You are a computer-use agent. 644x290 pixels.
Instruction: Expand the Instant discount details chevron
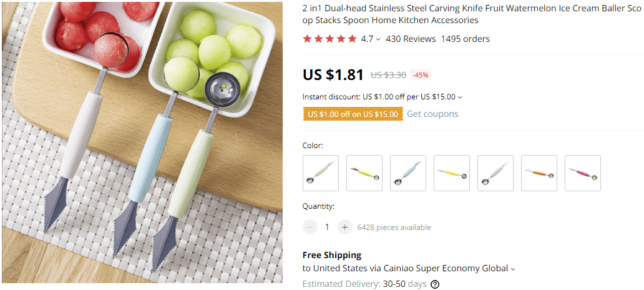[460, 97]
